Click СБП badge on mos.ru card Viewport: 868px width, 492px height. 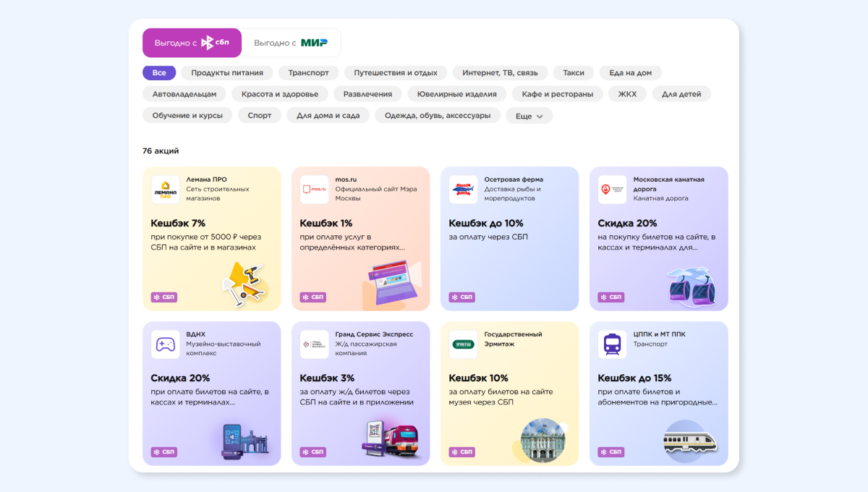coord(313,297)
